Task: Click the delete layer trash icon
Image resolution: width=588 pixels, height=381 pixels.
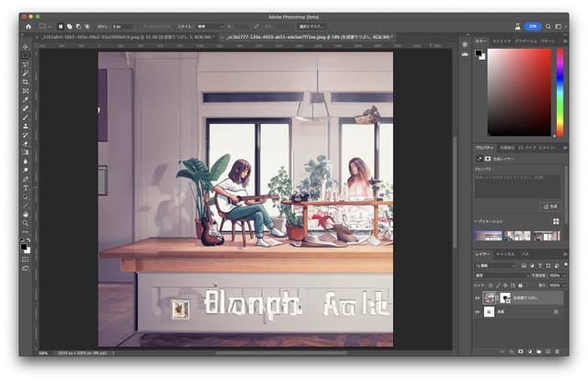Action: click(558, 352)
